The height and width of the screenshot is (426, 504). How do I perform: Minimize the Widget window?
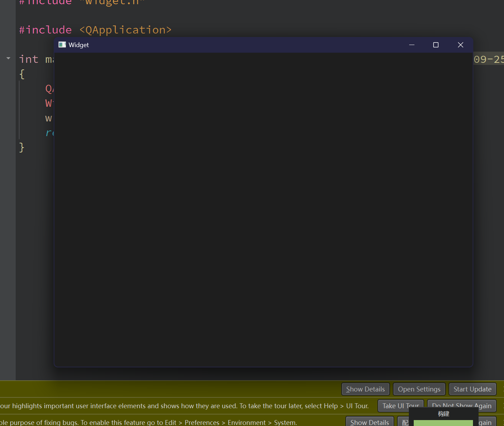pyautogui.click(x=412, y=45)
